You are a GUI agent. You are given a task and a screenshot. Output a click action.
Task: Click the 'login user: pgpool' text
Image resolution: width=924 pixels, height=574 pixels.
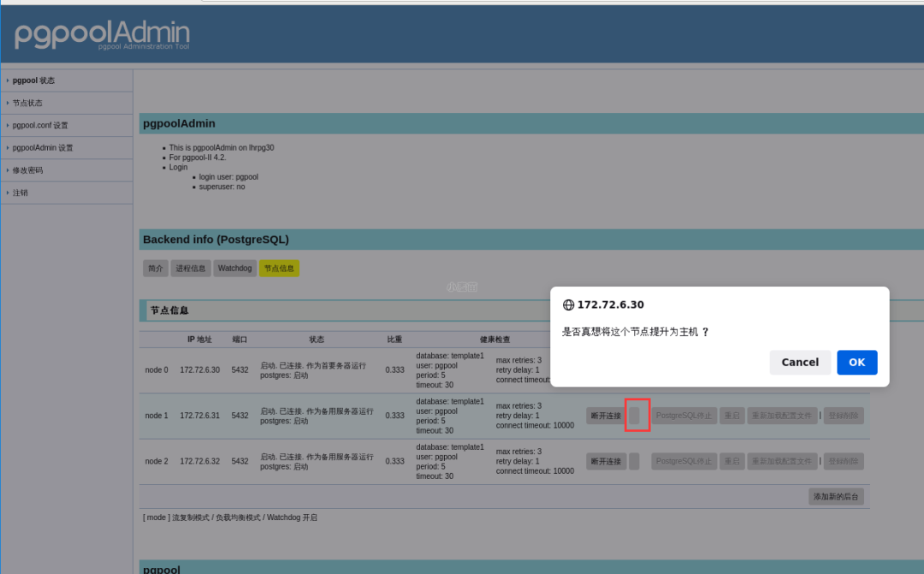[x=228, y=177]
